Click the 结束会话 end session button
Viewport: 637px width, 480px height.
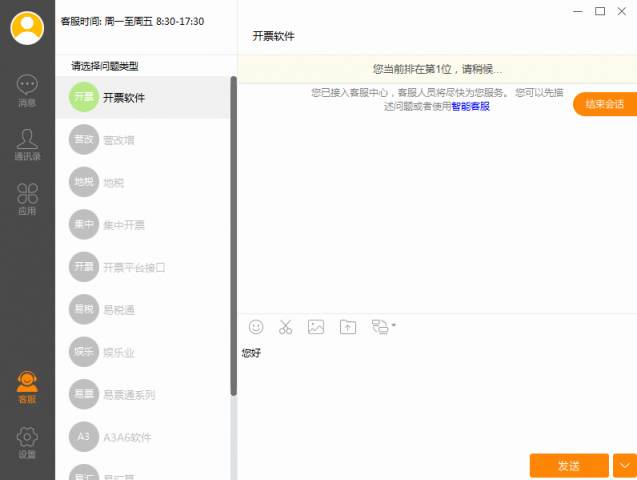pos(604,104)
